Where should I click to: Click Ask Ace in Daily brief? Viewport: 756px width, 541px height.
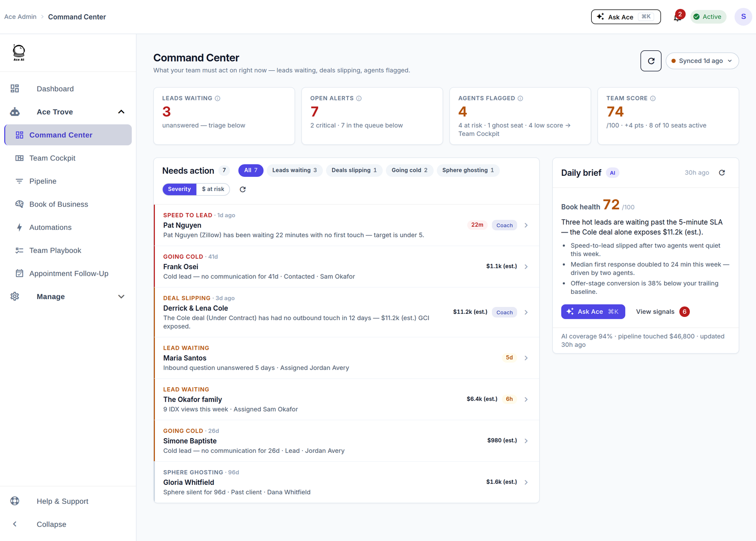coord(593,312)
